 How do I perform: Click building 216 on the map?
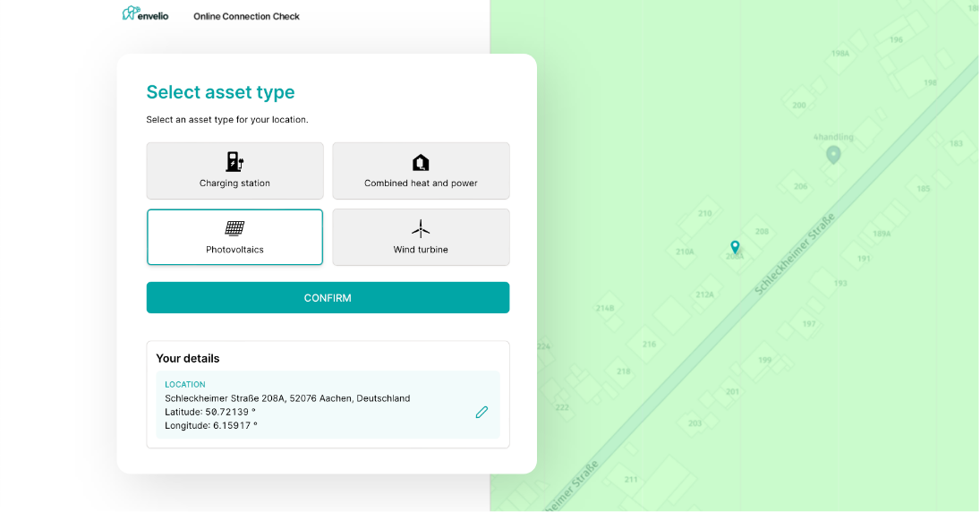pos(650,344)
